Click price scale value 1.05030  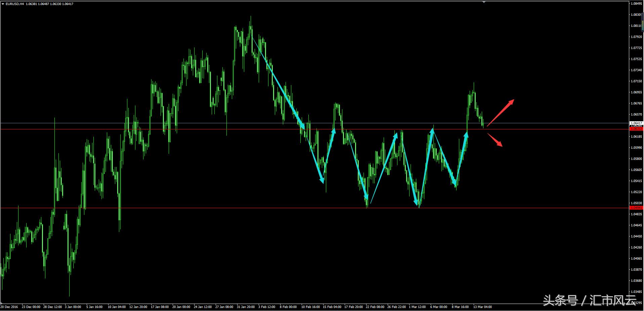click(x=636, y=203)
